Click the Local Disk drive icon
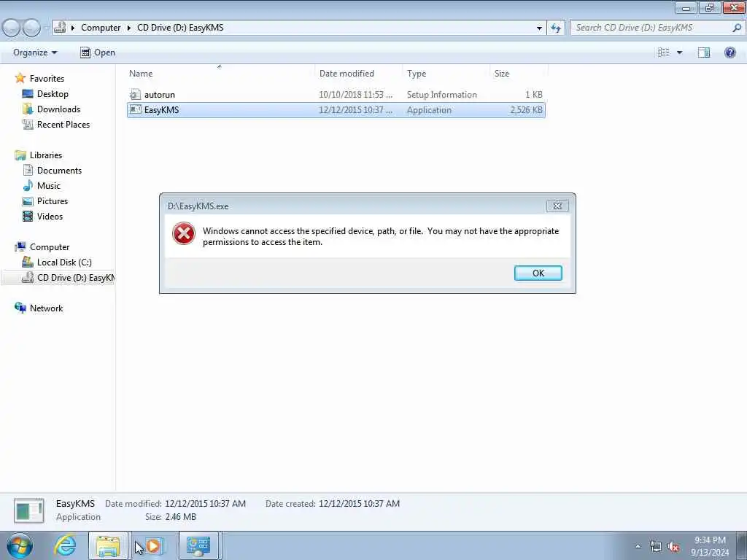 [28, 262]
